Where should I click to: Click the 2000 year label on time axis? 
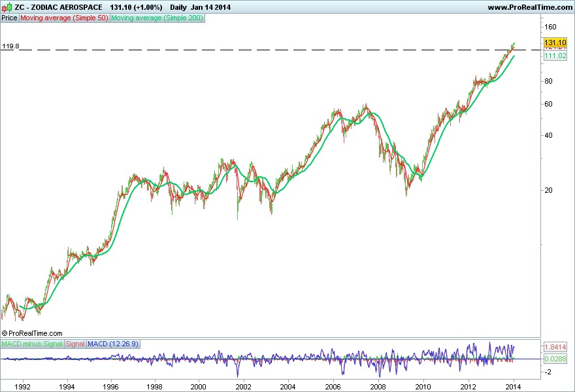[x=199, y=387]
